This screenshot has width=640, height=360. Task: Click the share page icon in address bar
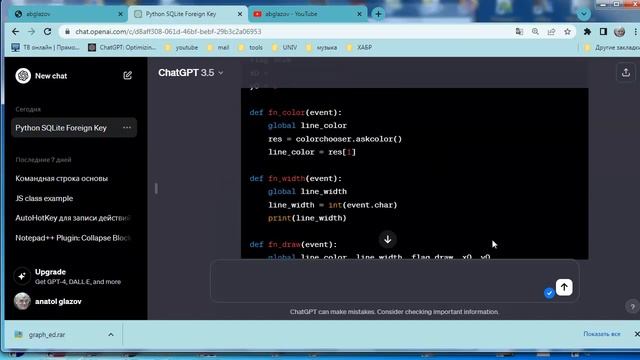point(551,31)
